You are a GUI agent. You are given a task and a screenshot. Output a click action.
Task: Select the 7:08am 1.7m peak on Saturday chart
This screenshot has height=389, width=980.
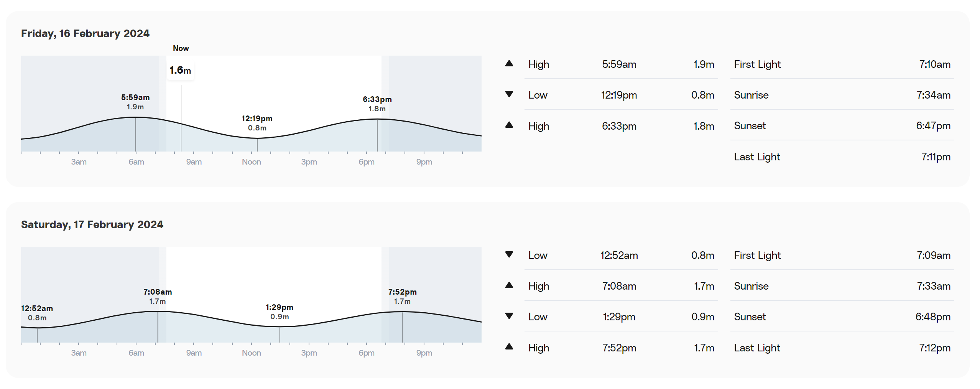pyautogui.click(x=158, y=297)
